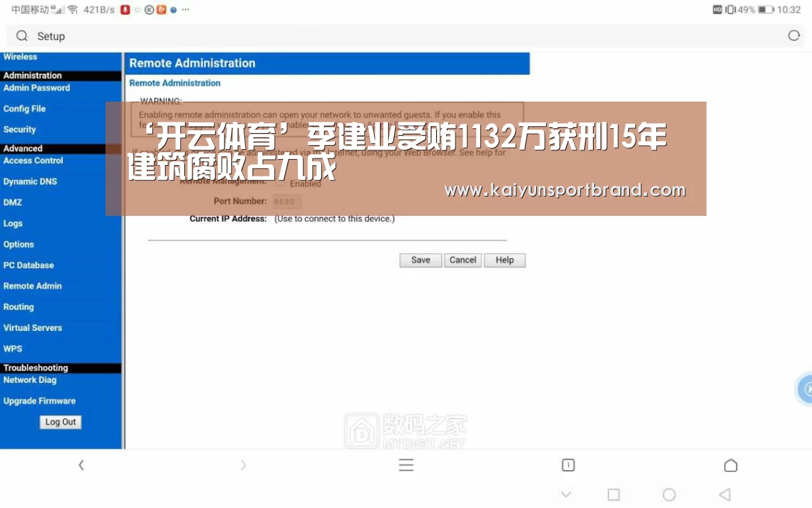Open Admin Password page
Viewport: 812px width, 508px height.
point(37,88)
